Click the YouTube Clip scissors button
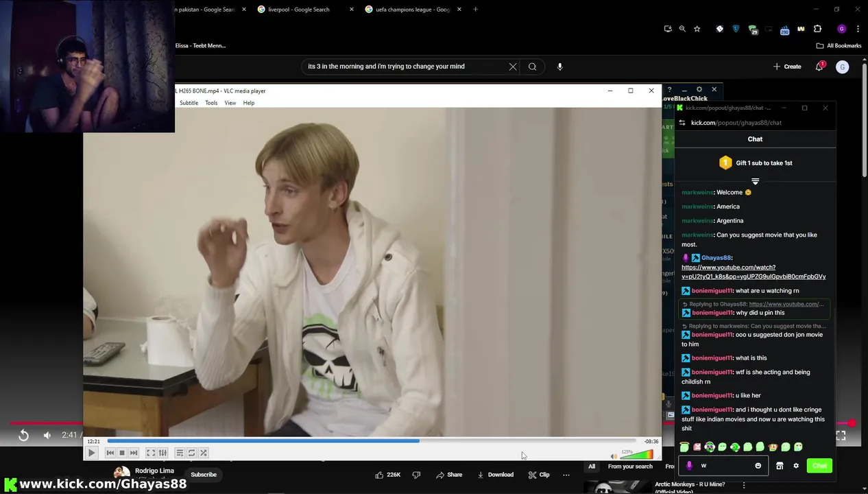Image resolution: width=868 pixels, height=494 pixels. point(539,475)
